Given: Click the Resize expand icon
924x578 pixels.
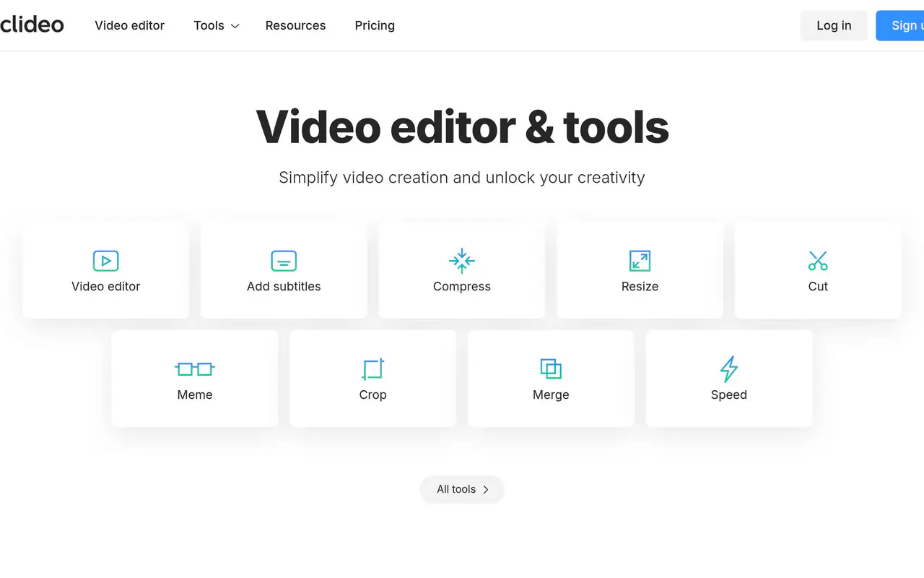Looking at the screenshot, I should (640, 261).
